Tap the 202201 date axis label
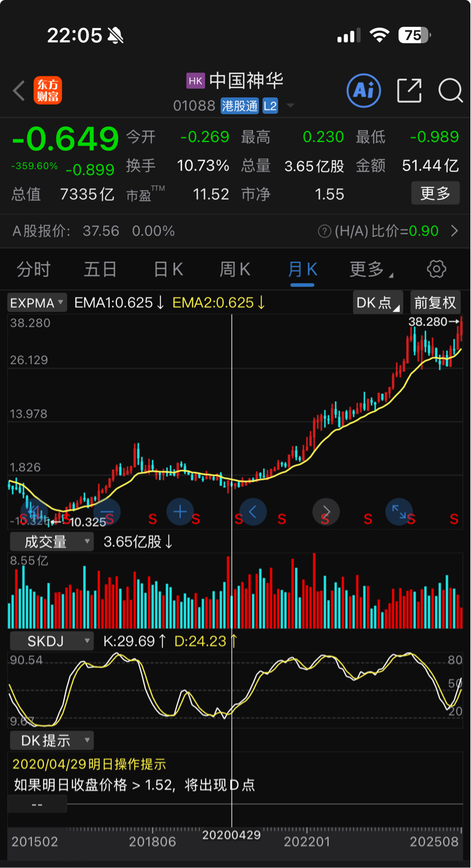Screen dimensions: 471x868 (x=307, y=842)
